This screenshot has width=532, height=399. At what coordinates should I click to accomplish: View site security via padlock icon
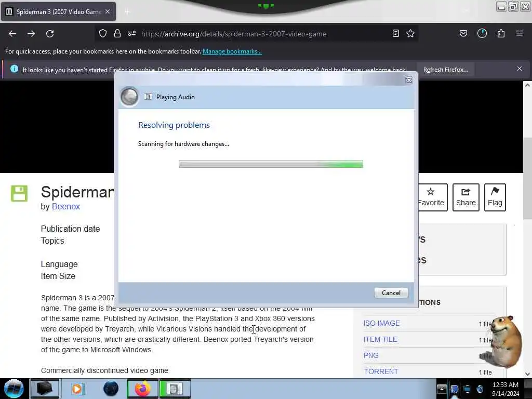(x=117, y=33)
